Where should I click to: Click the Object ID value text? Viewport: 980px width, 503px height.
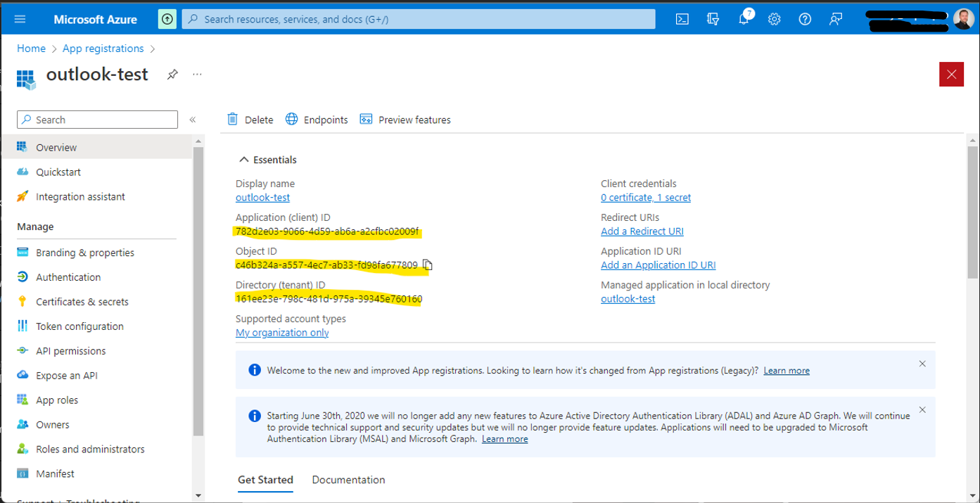[x=326, y=265]
